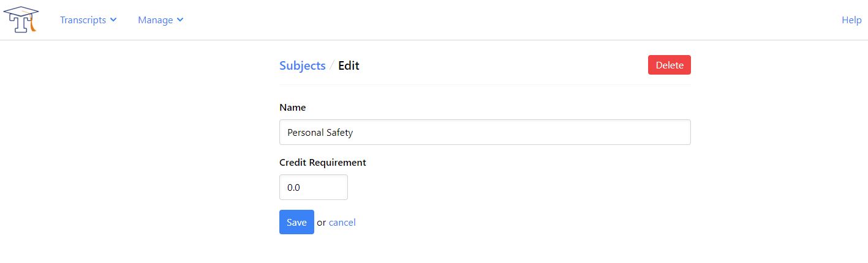The height and width of the screenshot is (263, 868).
Task: Click the Name field label
Action: (x=292, y=107)
